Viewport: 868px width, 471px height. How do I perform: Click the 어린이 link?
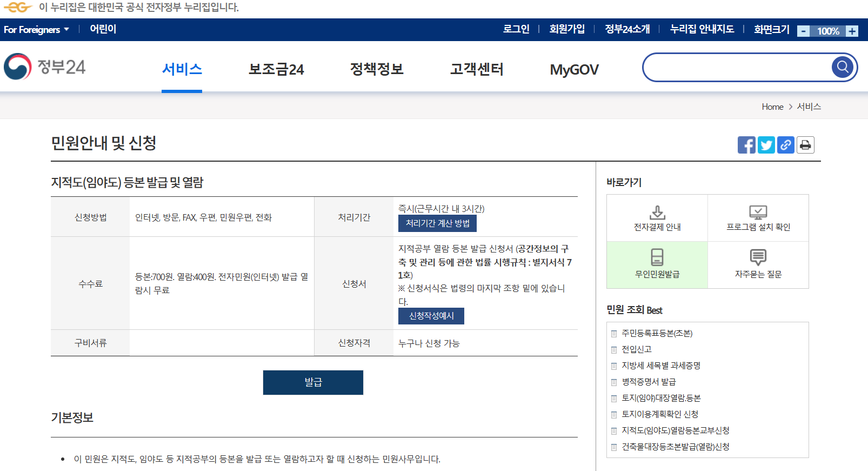[x=103, y=29]
